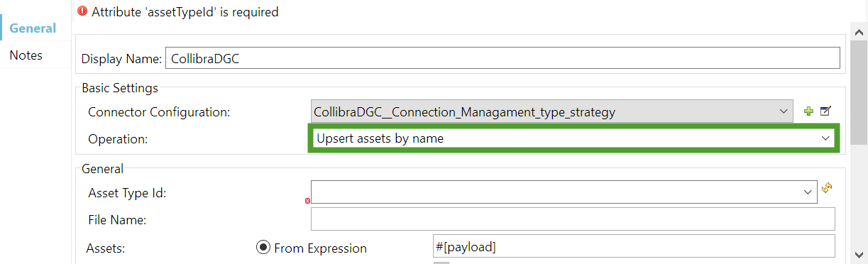Image resolution: width=868 pixels, height=264 pixels.
Task: Click the scrollbar up arrow
Action: pos(859,31)
